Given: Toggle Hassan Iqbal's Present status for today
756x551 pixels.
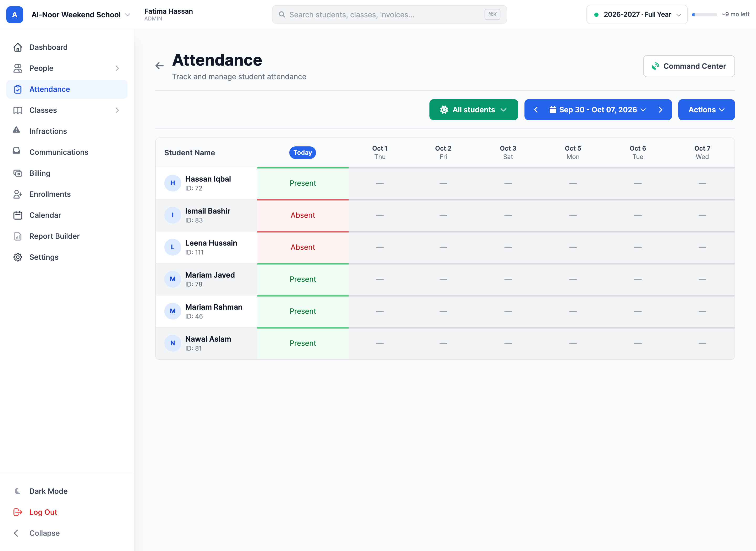Looking at the screenshot, I should (303, 183).
